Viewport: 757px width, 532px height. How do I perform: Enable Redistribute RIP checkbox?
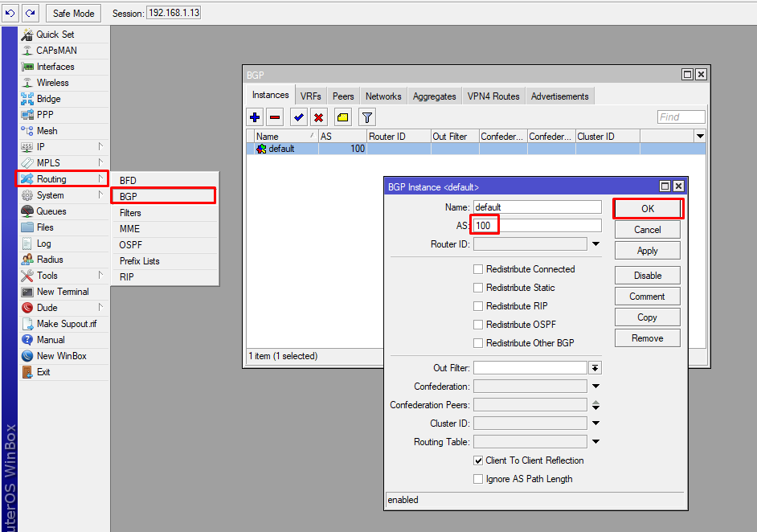point(478,306)
